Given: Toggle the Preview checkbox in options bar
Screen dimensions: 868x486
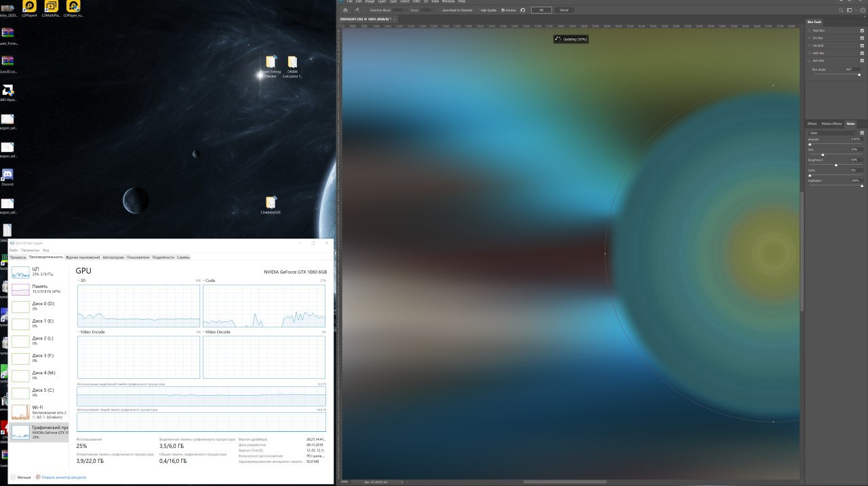Looking at the screenshot, I should point(503,10).
